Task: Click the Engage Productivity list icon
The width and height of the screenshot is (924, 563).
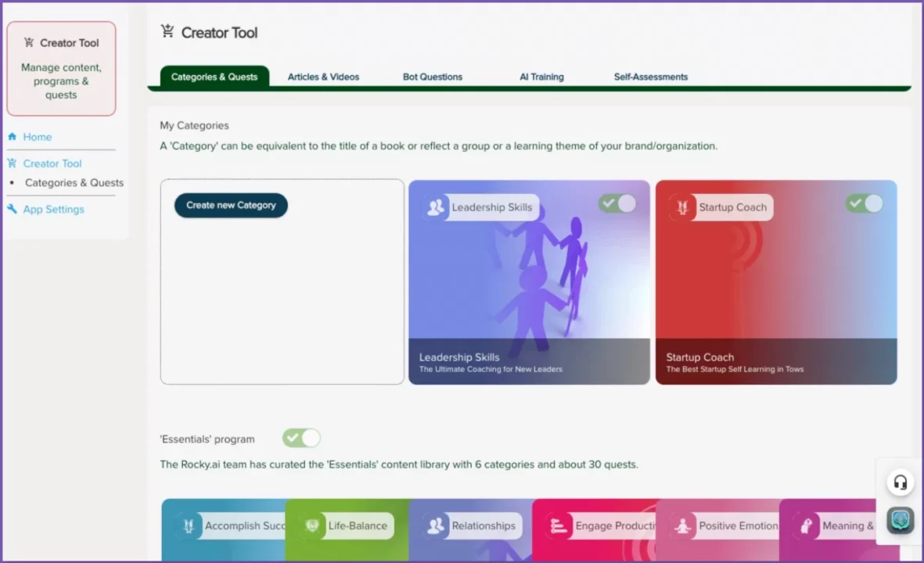Action: [559, 525]
